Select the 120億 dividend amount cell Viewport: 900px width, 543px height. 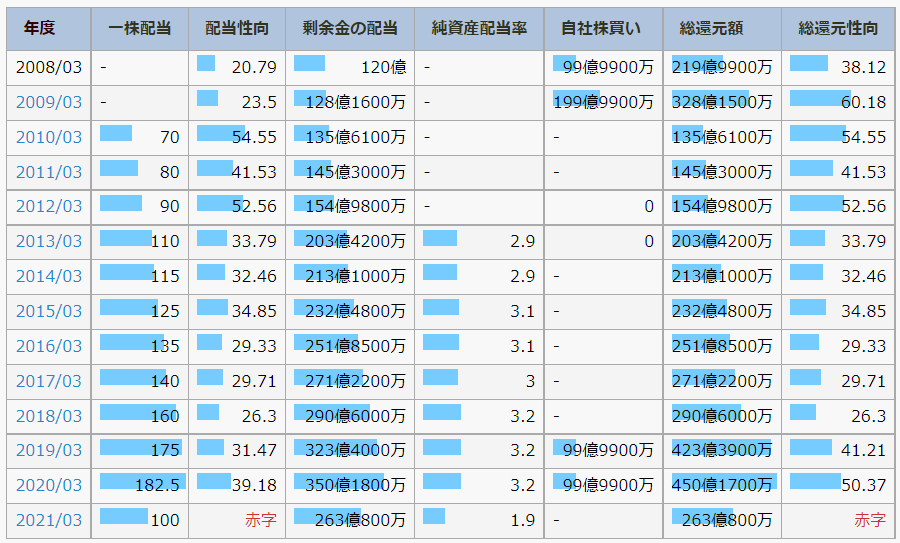[350, 68]
